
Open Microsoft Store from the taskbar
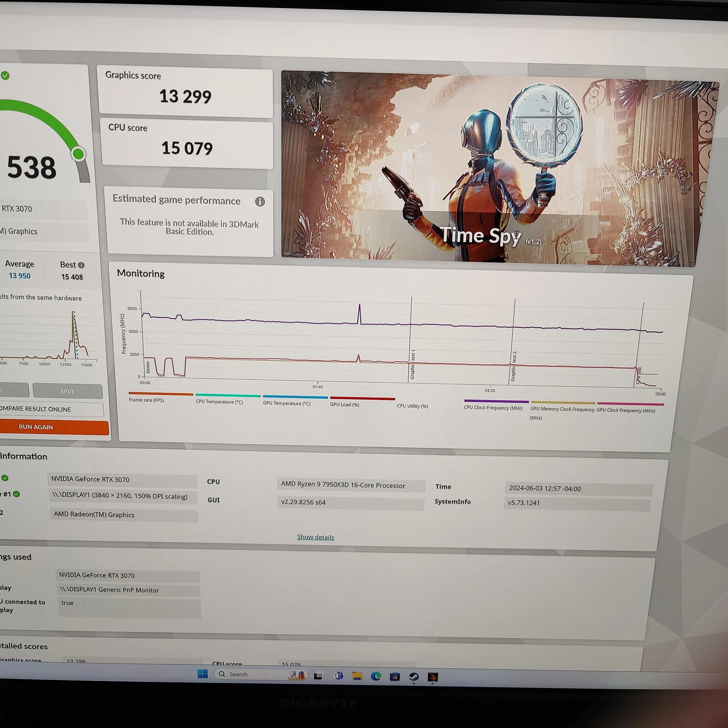click(x=395, y=677)
